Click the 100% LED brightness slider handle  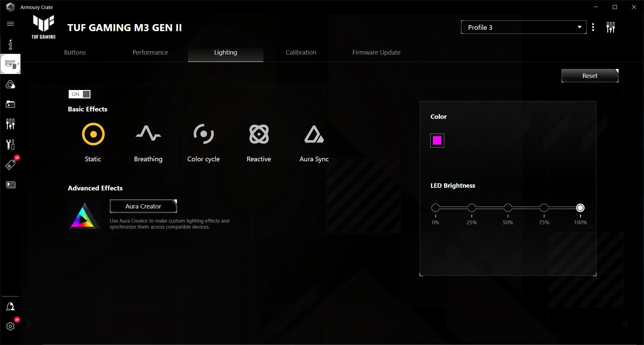tap(580, 208)
